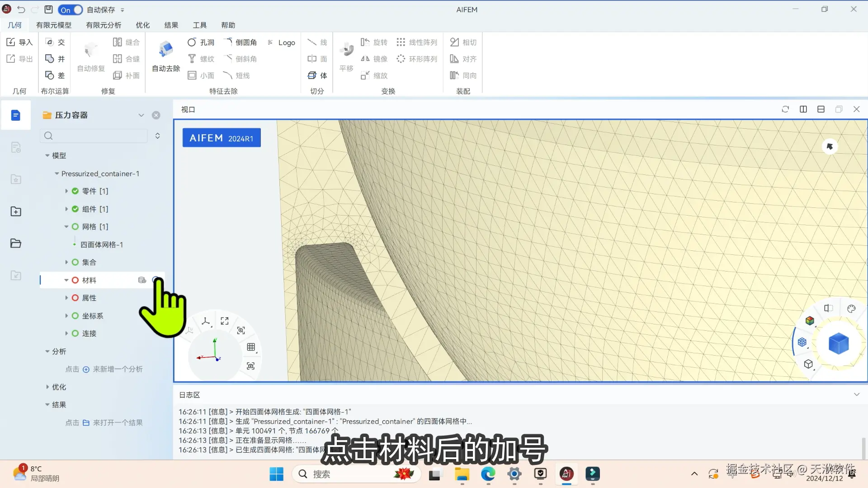Click the green check next to 组件 [1]
The image size is (868, 488).
coord(75,209)
